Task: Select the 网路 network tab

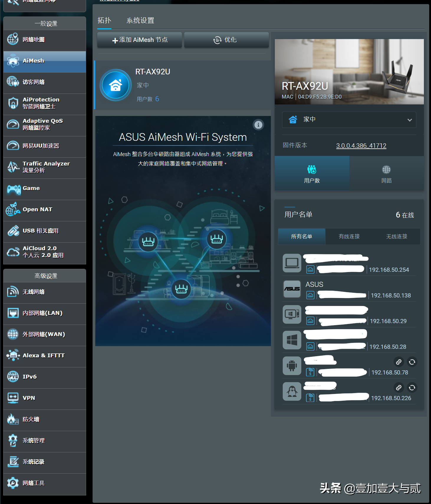Action: [x=386, y=174]
